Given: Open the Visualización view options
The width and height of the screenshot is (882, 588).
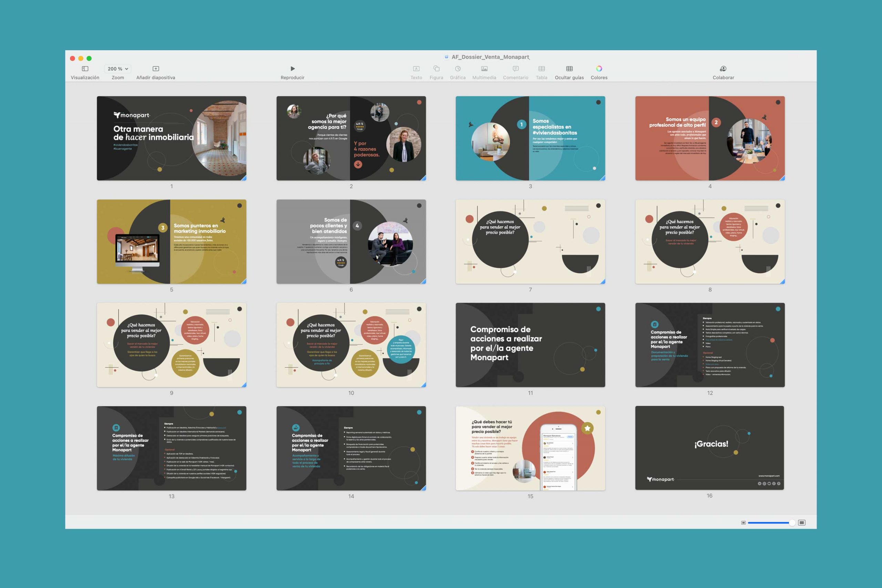Looking at the screenshot, I should [x=85, y=69].
